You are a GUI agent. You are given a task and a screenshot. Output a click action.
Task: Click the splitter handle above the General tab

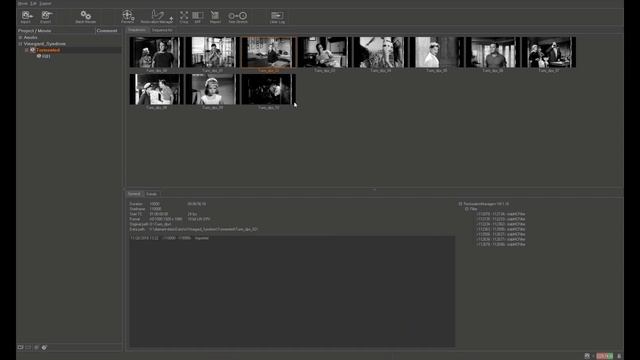tap(374, 189)
